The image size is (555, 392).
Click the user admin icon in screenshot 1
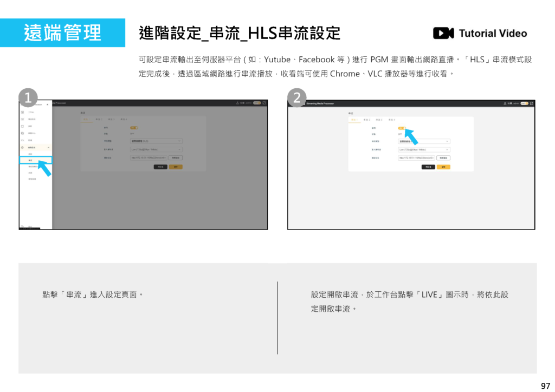237,103
